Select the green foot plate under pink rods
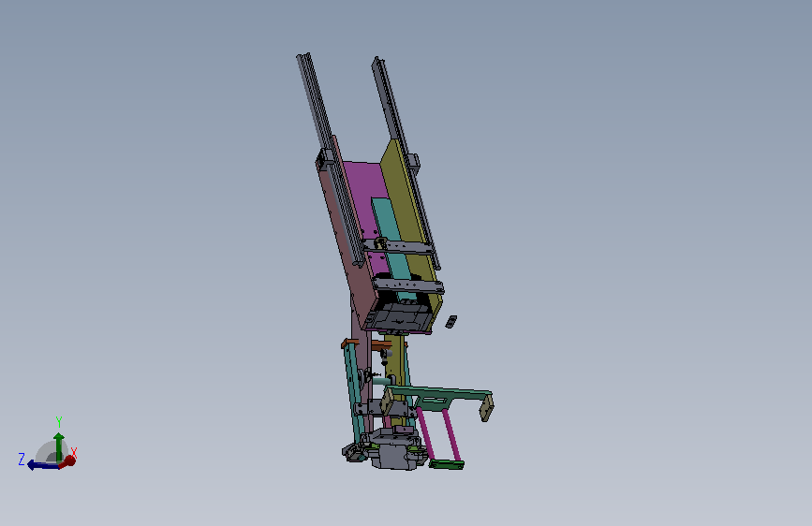The image size is (812, 526). (447, 464)
